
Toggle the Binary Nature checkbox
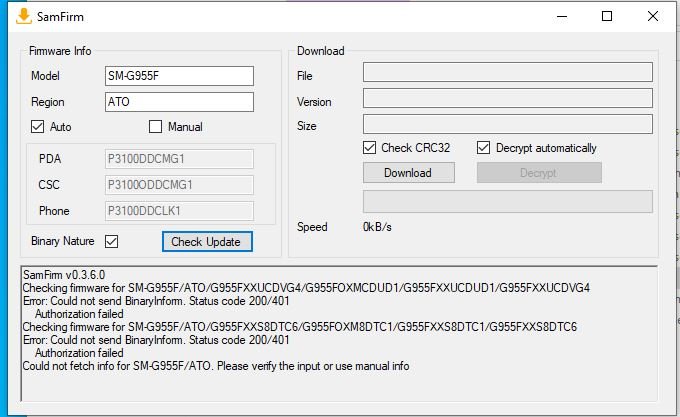tap(111, 241)
